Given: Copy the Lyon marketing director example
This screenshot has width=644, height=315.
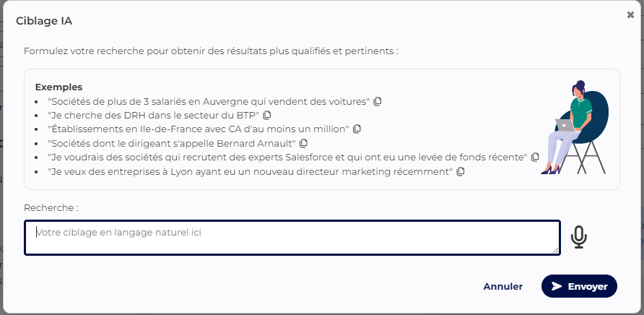Looking at the screenshot, I should (460, 171).
